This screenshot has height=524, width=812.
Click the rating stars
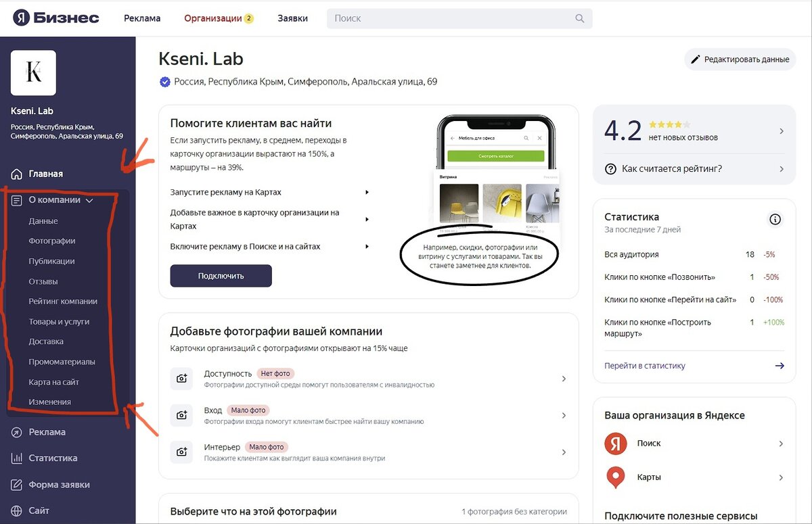(x=669, y=124)
